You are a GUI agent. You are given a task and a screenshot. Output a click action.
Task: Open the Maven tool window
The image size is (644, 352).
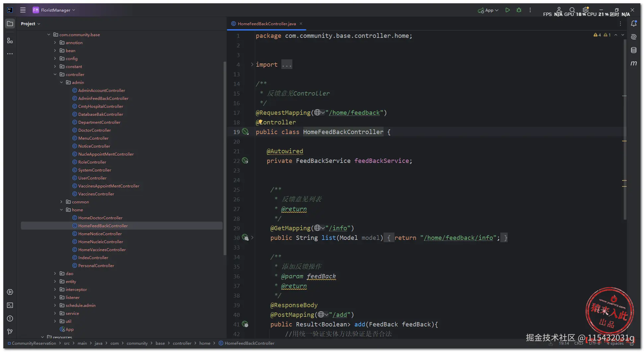point(634,63)
